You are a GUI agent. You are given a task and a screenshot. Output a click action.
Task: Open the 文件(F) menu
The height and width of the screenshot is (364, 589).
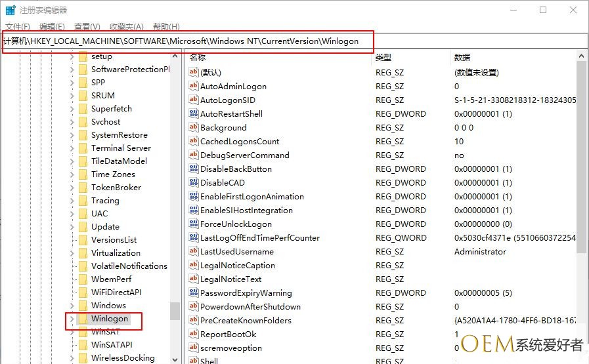click(18, 26)
